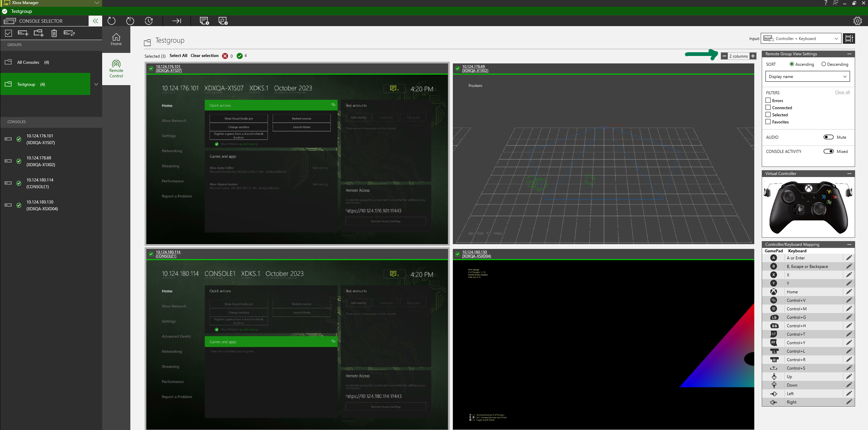
Task: Click the power off console icon
Action: coord(130,21)
